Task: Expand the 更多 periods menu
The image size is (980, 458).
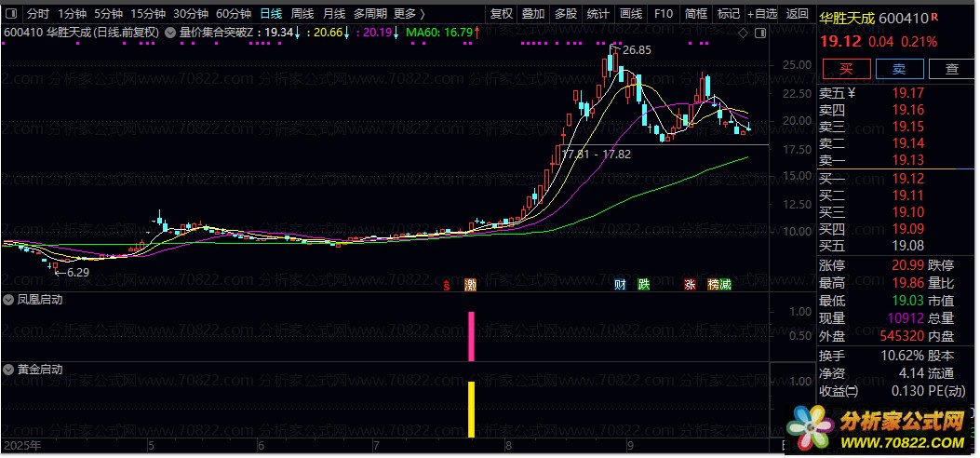Action: click(409, 13)
